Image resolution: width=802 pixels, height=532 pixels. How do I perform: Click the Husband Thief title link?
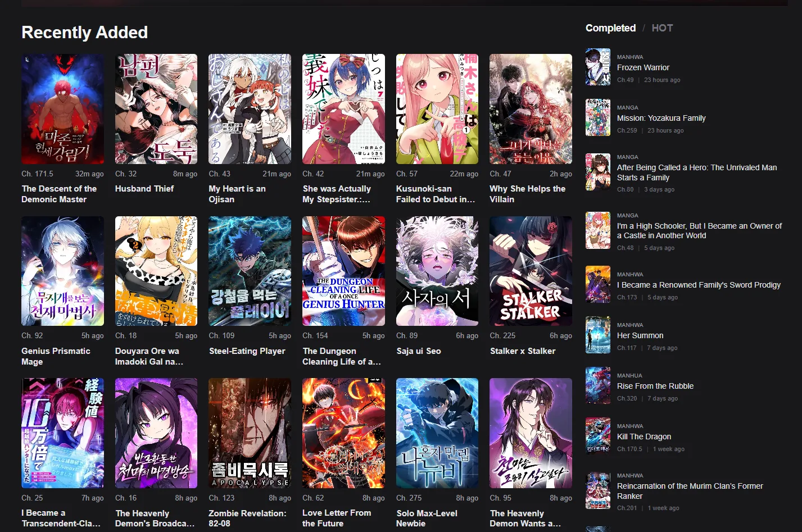[x=144, y=189]
